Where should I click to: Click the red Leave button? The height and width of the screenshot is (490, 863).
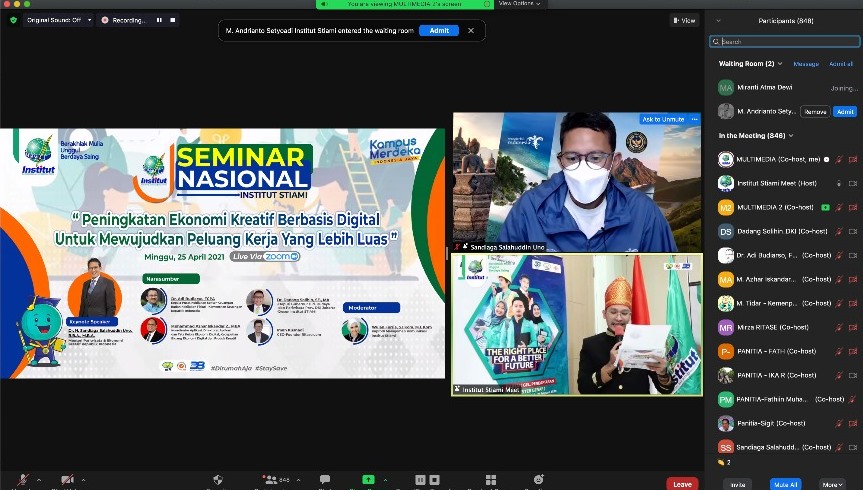(682, 484)
